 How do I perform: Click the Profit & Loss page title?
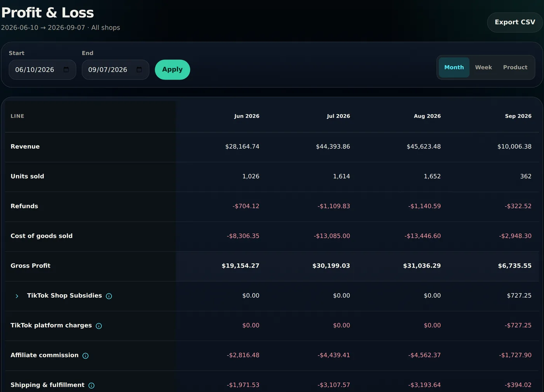point(47,12)
